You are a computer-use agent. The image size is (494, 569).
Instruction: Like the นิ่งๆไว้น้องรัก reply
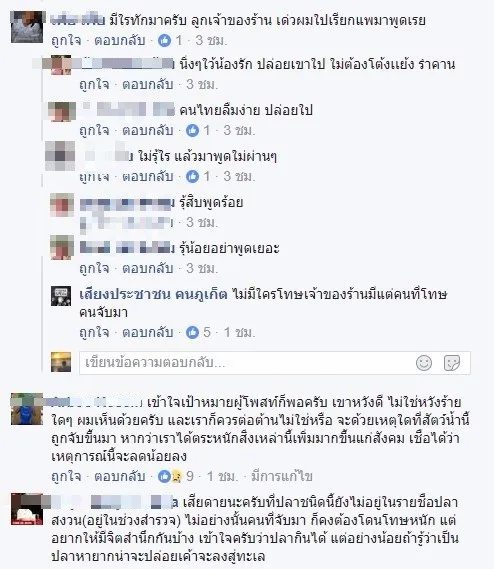(94, 85)
